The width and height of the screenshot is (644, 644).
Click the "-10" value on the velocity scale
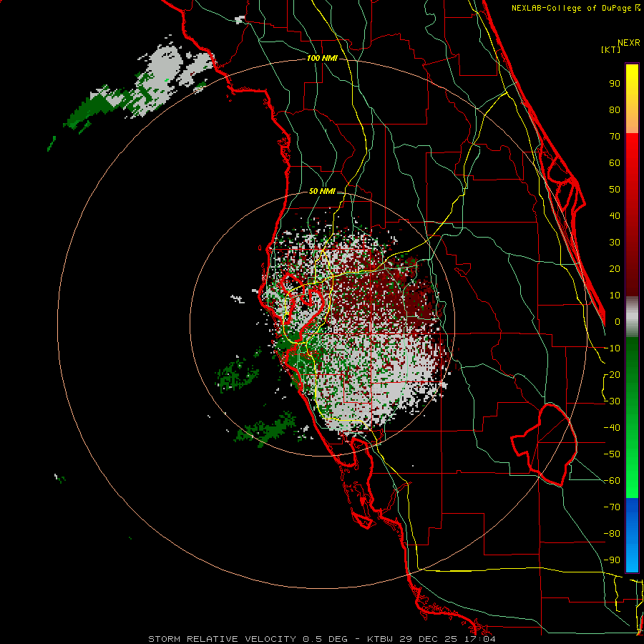(x=612, y=348)
